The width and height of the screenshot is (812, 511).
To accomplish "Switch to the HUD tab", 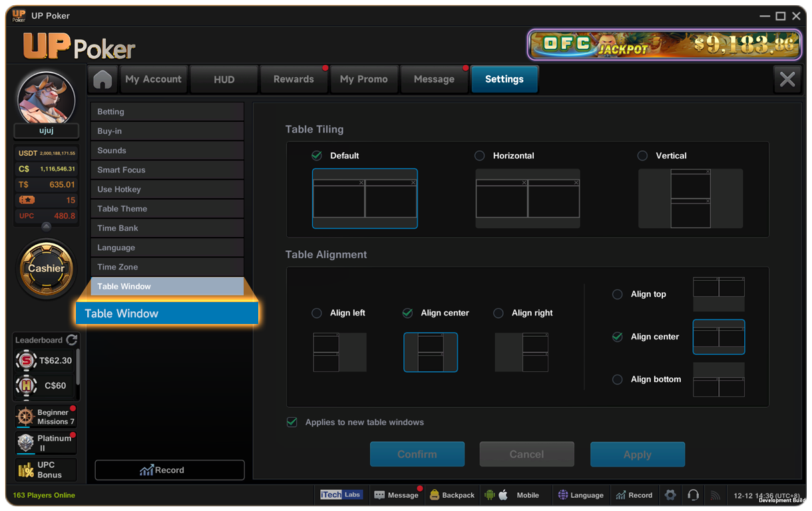I will coord(224,79).
